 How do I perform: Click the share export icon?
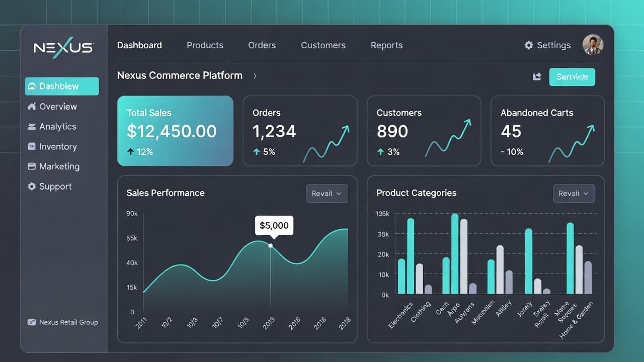point(537,77)
